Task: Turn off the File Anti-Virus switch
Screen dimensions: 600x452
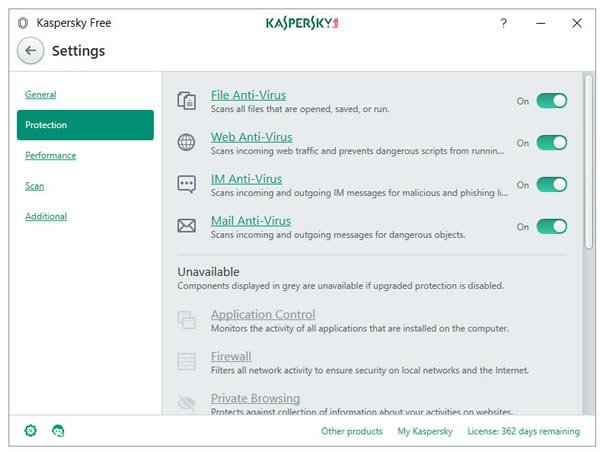Action: point(551,101)
